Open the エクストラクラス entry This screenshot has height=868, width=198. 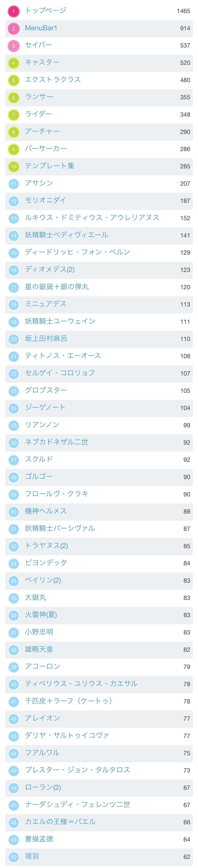tap(53, 80)
